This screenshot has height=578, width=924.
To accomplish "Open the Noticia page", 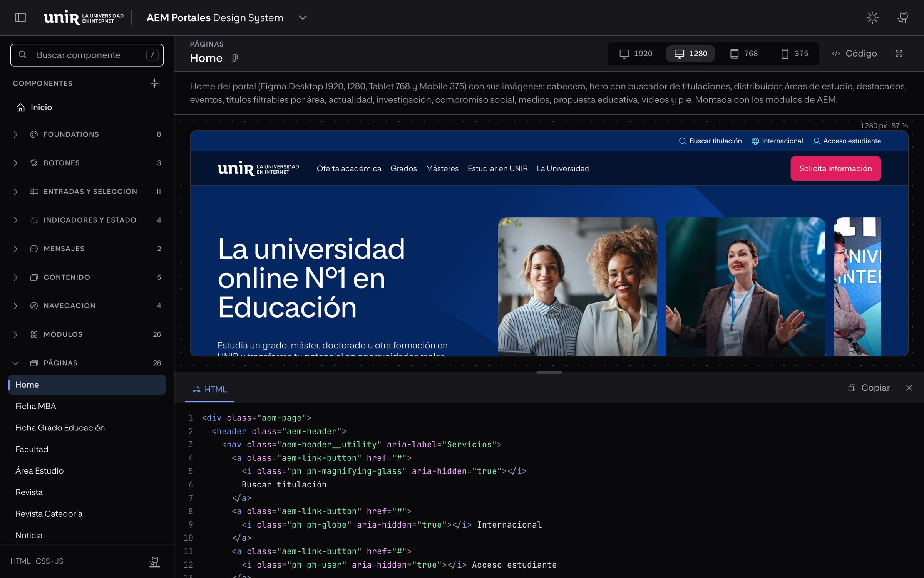I will [87, 535].
